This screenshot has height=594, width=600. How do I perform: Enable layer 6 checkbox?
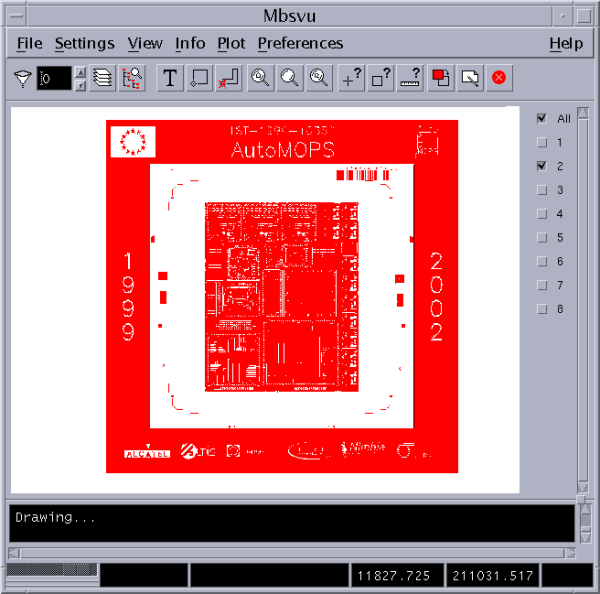(542, 261)
